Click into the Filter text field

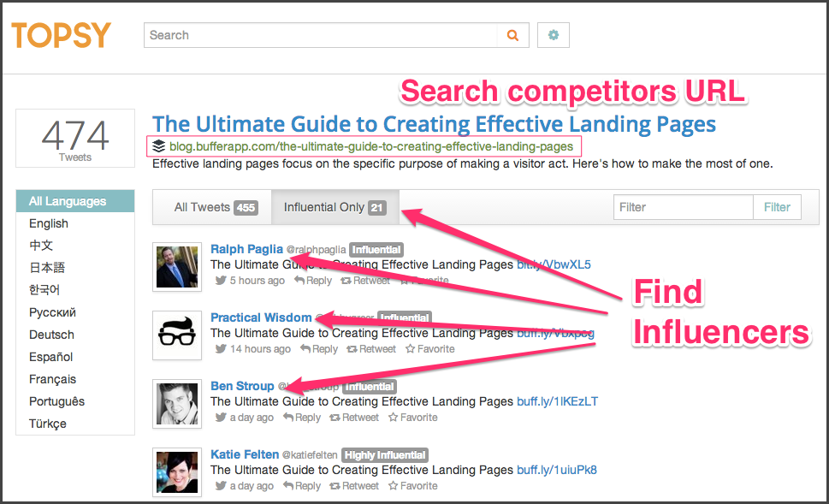point(683,207)
